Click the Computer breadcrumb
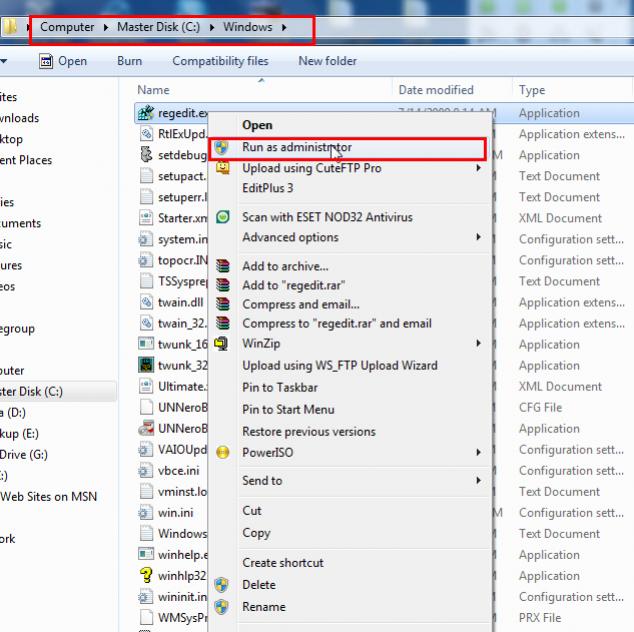634x632 pixels. click(x=67, y=27)
